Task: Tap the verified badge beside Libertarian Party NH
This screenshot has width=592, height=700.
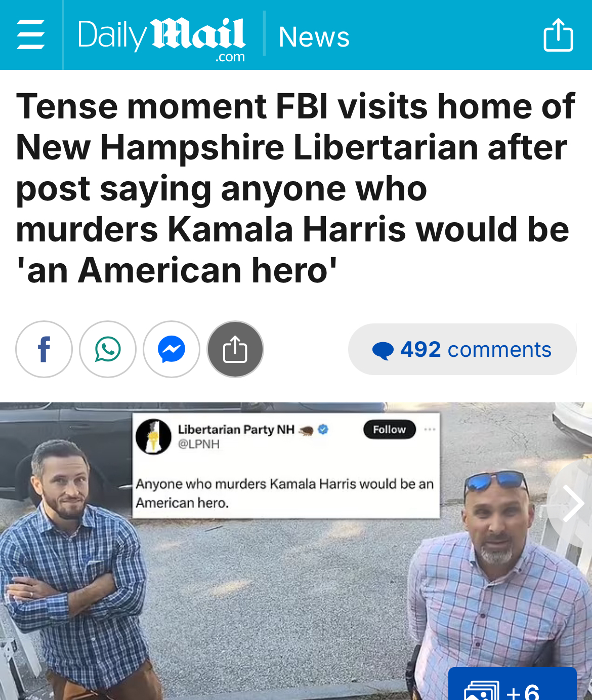Action: pos(323,429)
